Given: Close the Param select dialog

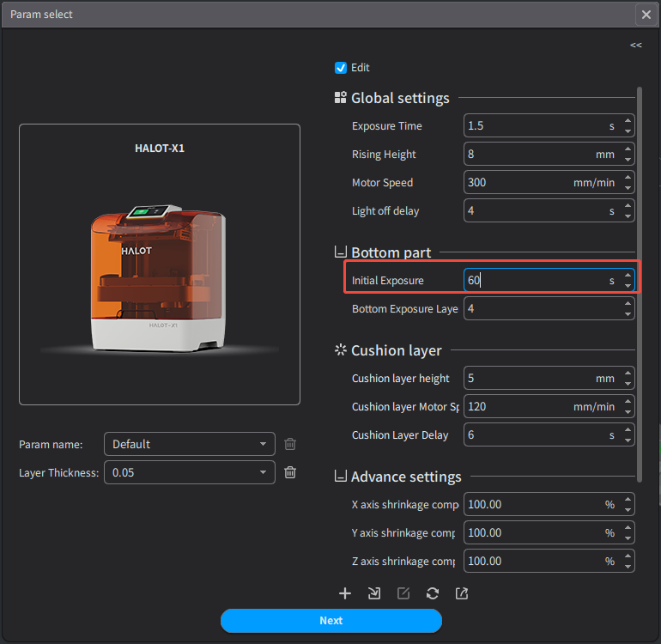Looking at the screenshot, I should [646, 15].
